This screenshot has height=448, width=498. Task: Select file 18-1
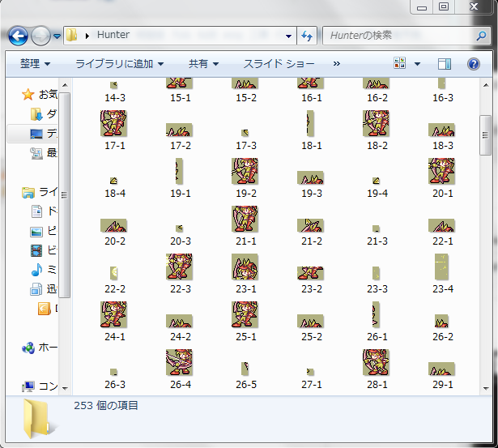(310, 123)
